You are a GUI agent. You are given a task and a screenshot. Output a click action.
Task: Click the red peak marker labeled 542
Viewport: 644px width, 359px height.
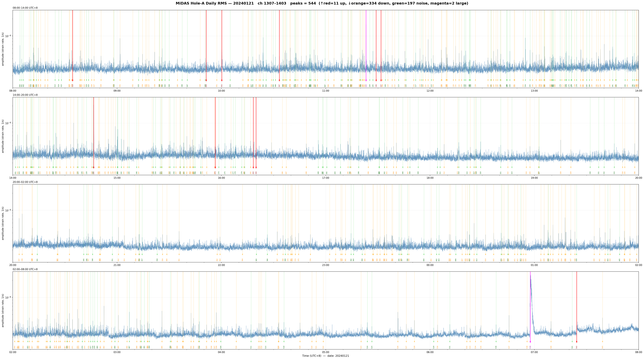coord(576,342)
